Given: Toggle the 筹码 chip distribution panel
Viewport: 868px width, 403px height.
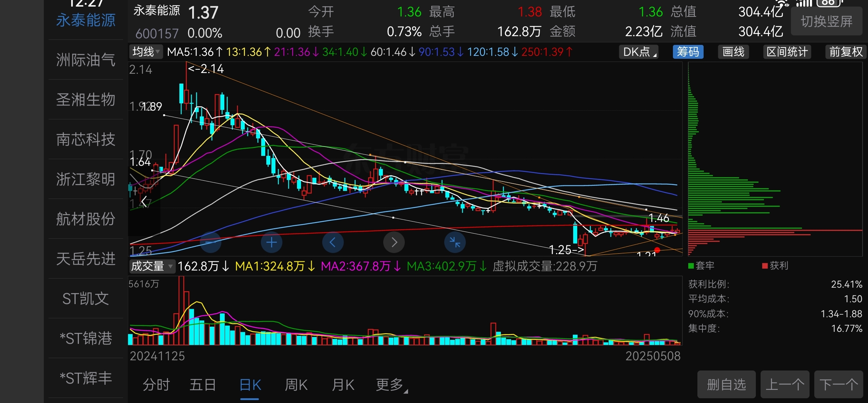Looking at the screenshot, I should pos(688,52).
